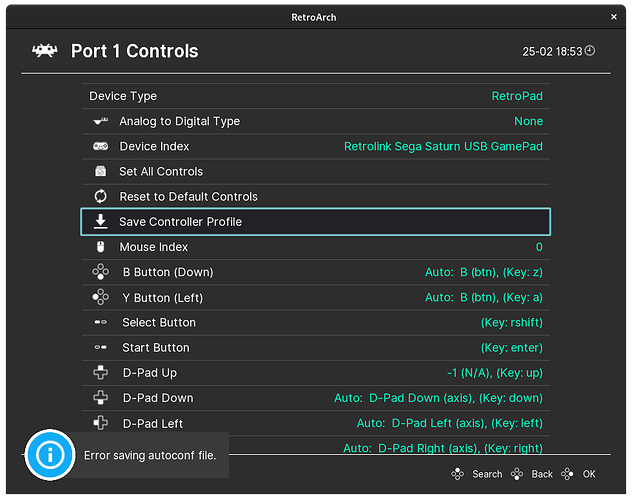The image size is (632, 500).
Task: Select the Start Button binding row
Action: point(158,347)
